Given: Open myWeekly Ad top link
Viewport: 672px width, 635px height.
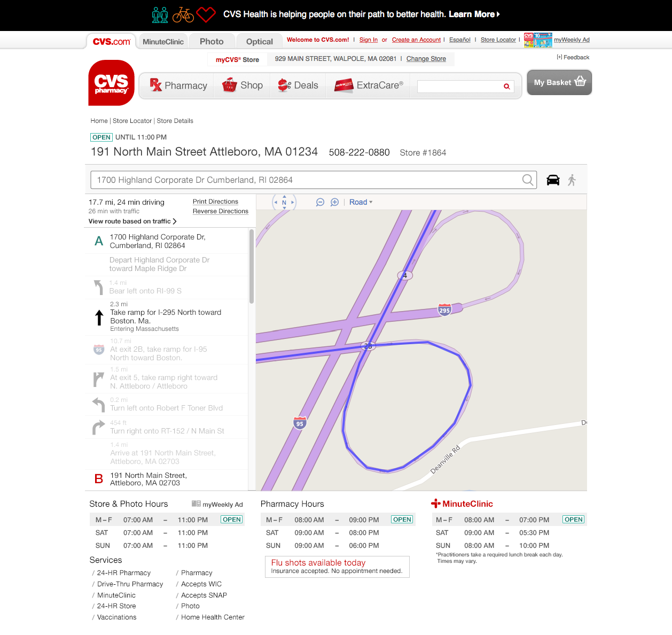Looking at the screenshot, I should pos(572,40).
